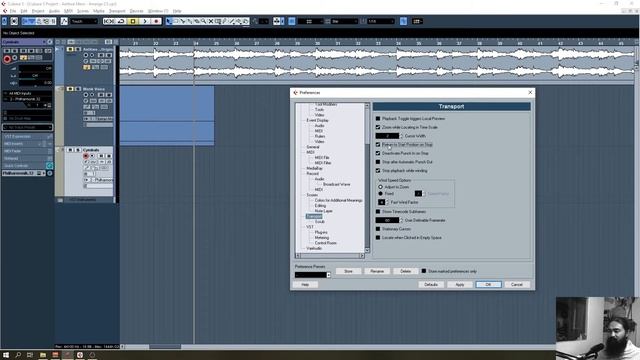Open the File menu
The image size is (640, 360).
13,11
